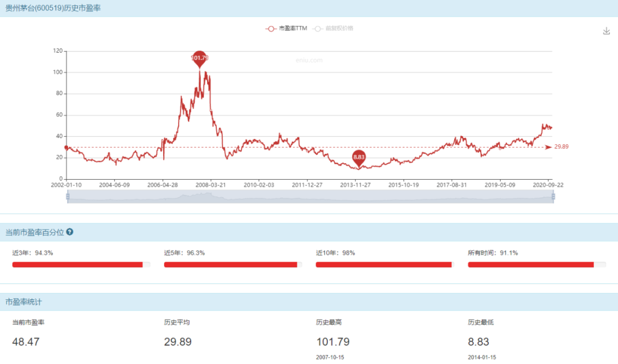Viewport: 618px width, 364px height.
Task: Click historical average value 29.89
Action: point(178,342)
